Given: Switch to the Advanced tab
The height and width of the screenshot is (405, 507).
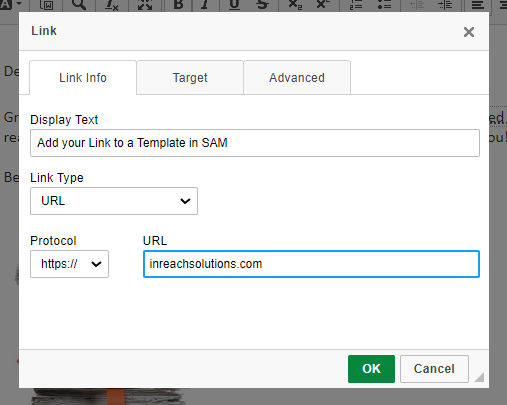Looking at the screenshot, I should click(x=297, y=78).
